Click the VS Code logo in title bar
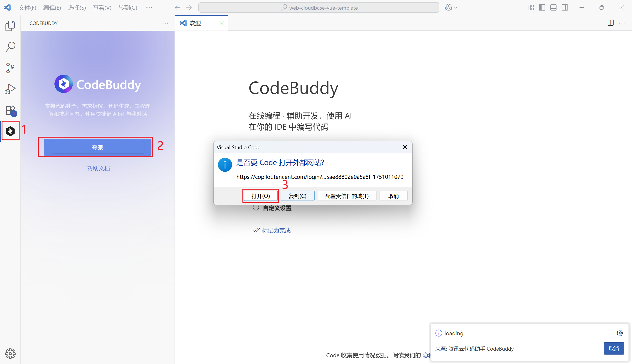Viewport: 632px width, 364px height. (7, 7)
